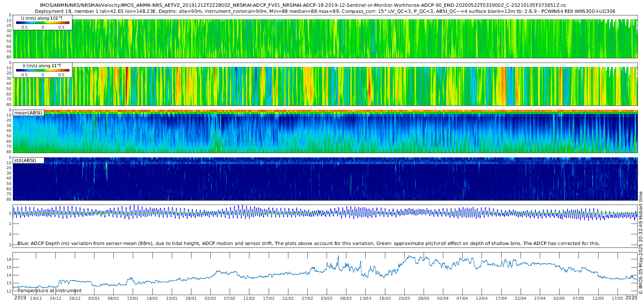
Task: Click the 03/01 date tick label
Action: (x=94, y=298)
